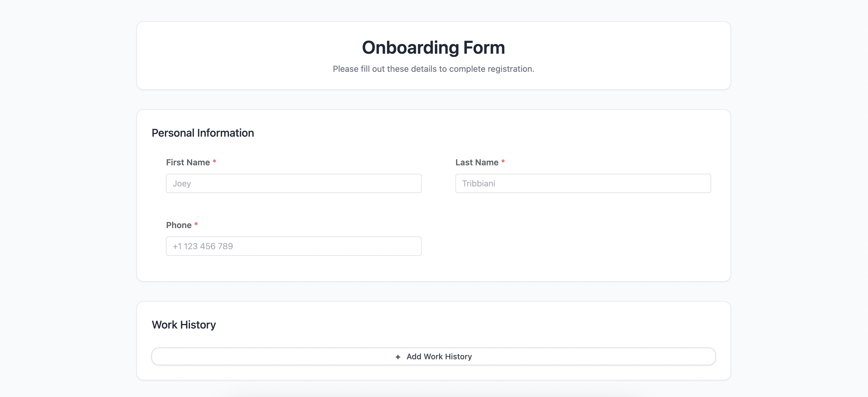Click the registration instructions subtitle text
This screenshot has width=868, height=397.
[433, 69]
